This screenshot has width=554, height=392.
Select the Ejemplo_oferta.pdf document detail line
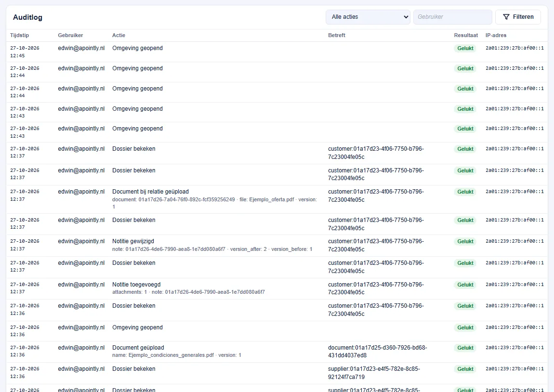[214, 203]
